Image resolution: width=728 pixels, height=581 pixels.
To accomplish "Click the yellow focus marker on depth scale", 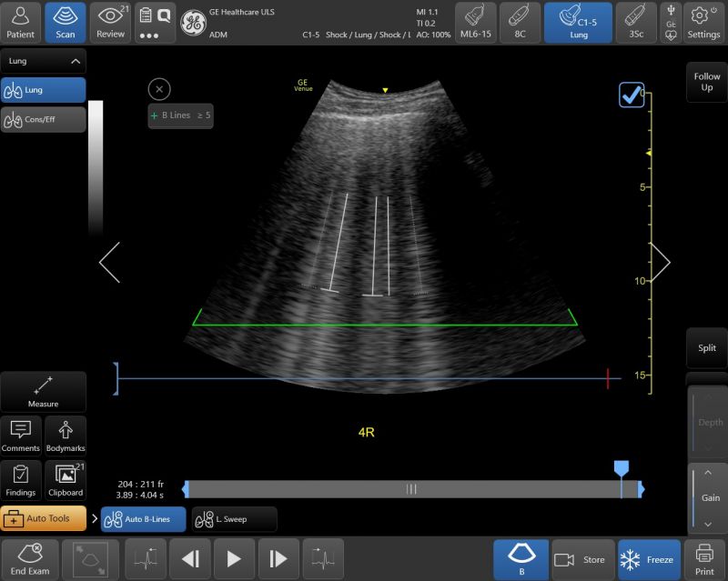I will click(649, 153).
